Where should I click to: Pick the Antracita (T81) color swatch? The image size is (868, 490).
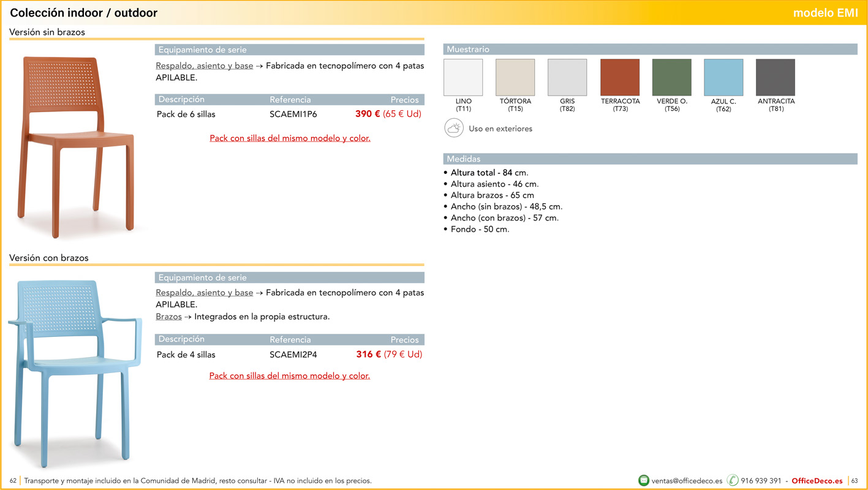(776, 78)
